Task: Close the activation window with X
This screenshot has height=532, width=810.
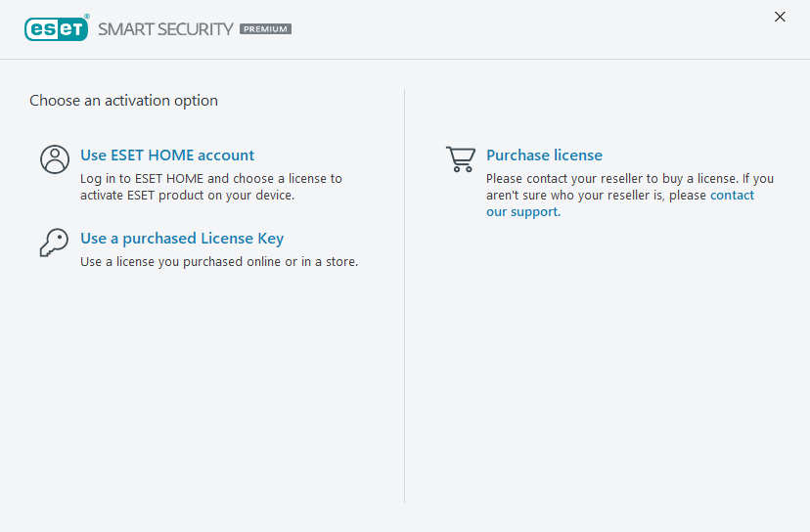Action: click(x=780, y=17)
